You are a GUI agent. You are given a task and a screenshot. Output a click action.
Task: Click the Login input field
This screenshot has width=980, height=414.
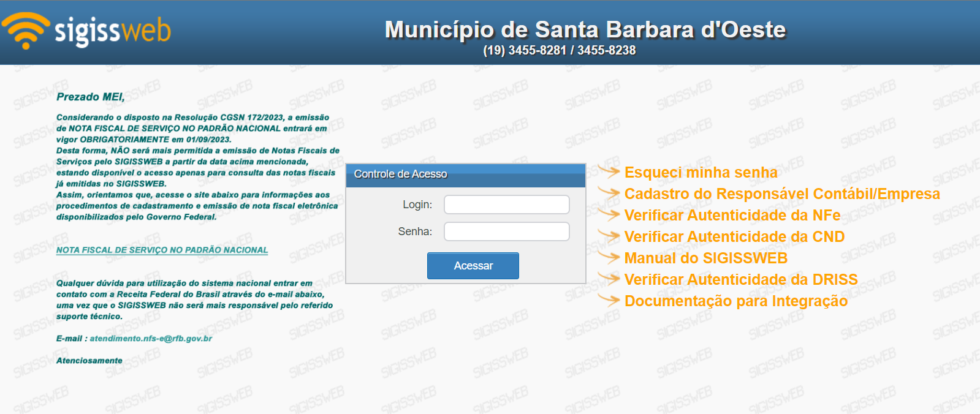pyautogui.click(x=507, y=205)
